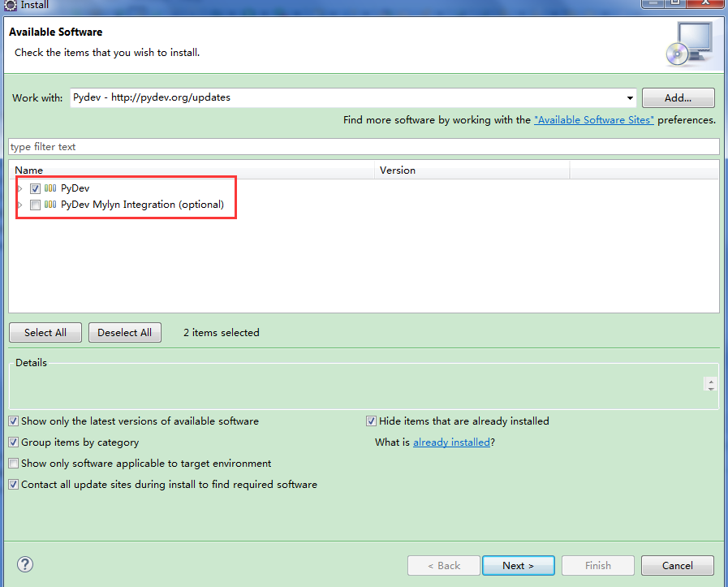The width and height of the screenshot is (728, 587).
Task: Expand the PyDev Mylyn Integration node
Action: pos(20,205)
